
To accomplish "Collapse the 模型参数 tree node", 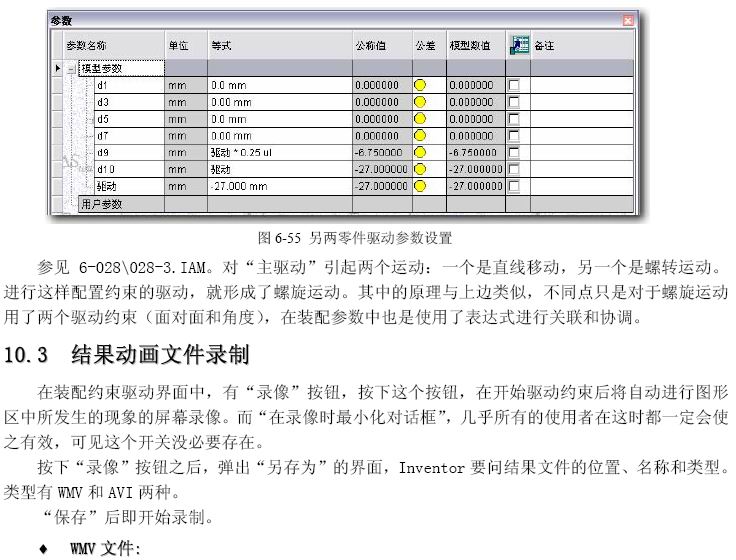I will pos(72,69).
